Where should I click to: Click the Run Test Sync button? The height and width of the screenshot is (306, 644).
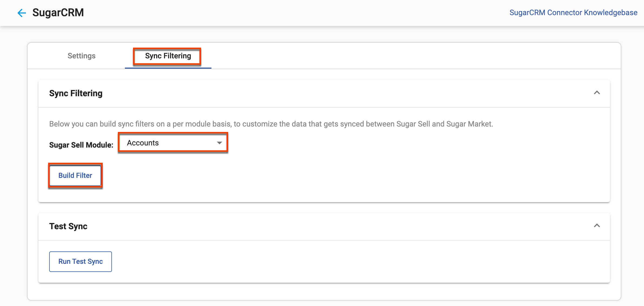[x=80, y=261]
